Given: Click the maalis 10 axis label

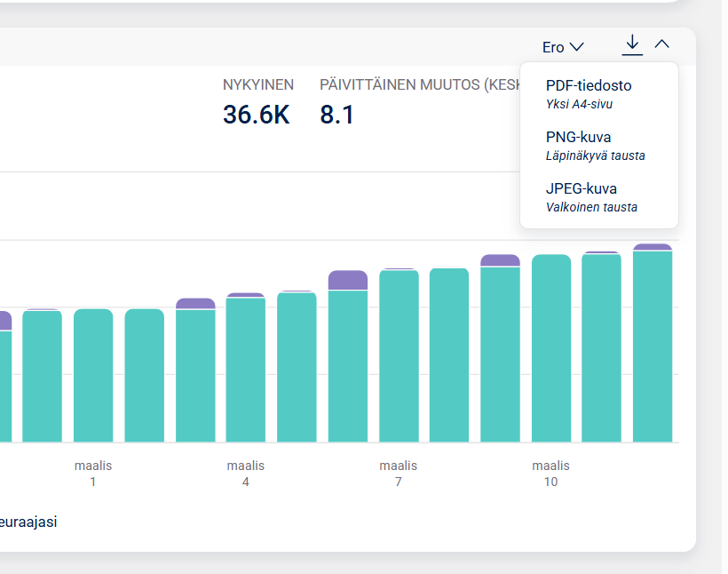Looking at the screenshot, I should tap(551, 474).
